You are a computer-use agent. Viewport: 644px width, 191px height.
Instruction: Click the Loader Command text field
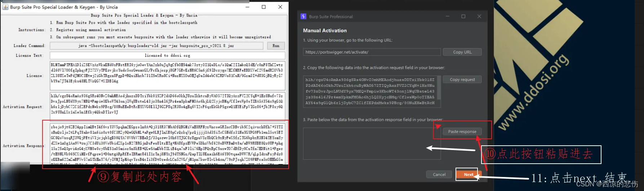point(156,46)
